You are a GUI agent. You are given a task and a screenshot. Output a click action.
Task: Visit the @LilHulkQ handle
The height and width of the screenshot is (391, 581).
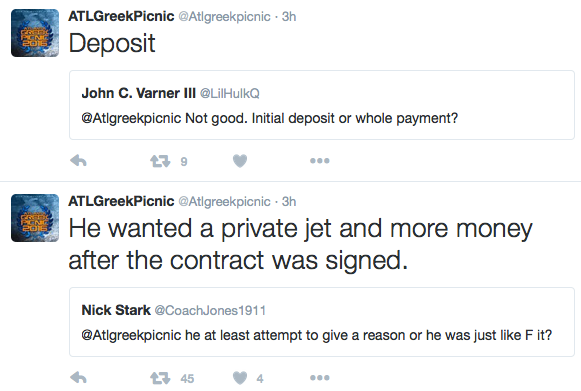230,93
